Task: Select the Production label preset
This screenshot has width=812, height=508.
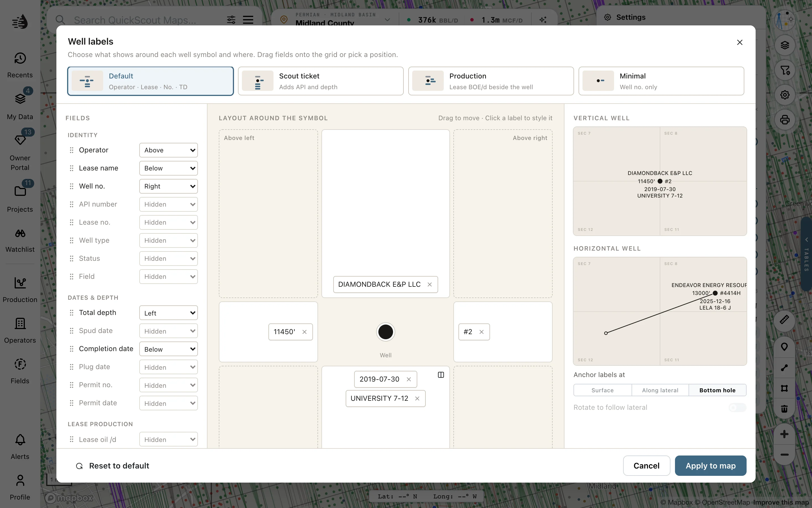Action: (491, 81)
